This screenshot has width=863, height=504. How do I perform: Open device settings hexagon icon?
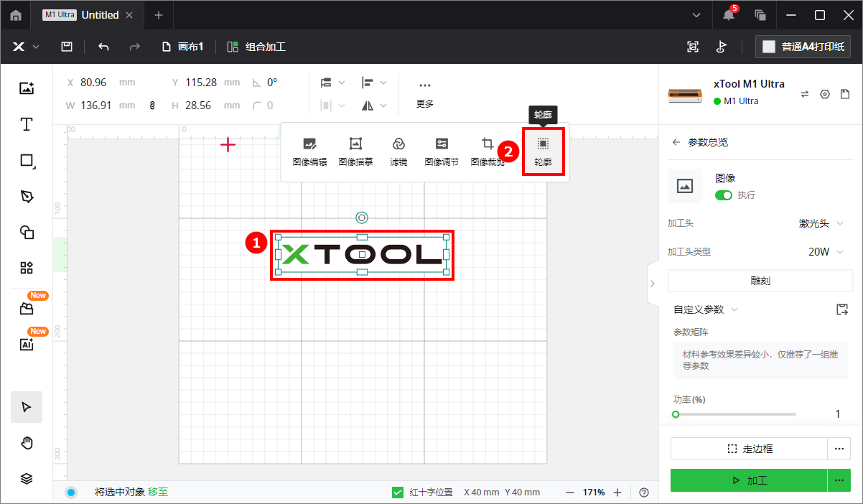point(825,94)
